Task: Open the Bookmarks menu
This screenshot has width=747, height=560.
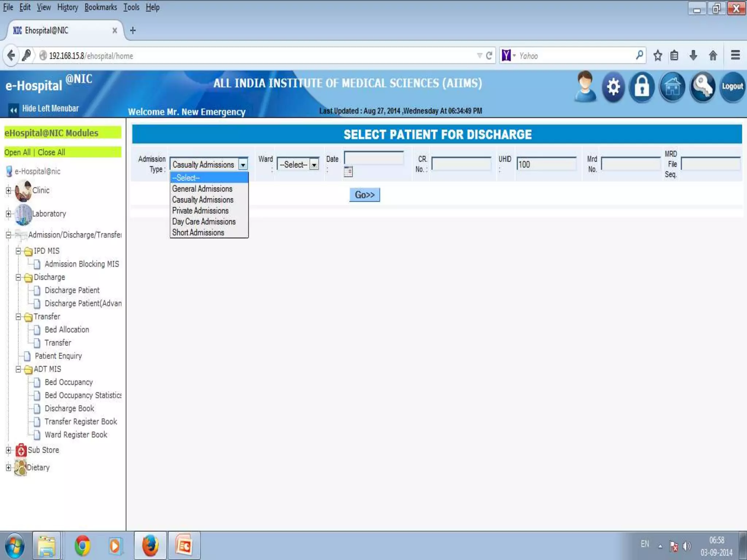Action: coord(101,7)
